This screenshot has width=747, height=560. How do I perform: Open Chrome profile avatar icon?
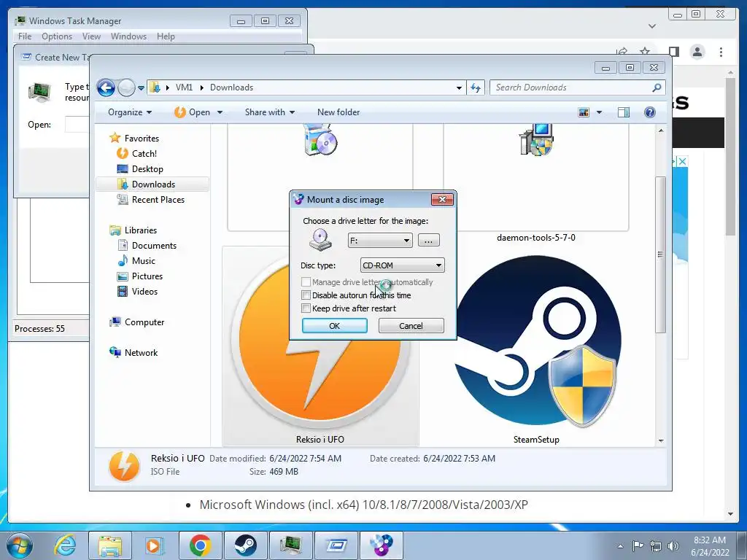697,52
